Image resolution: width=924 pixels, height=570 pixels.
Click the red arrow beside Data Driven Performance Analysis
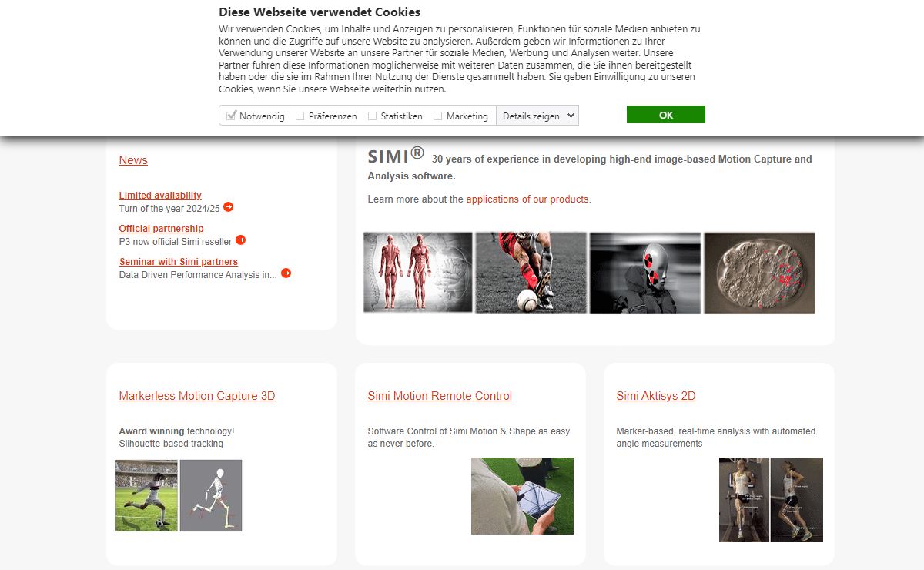click(286, 273)
